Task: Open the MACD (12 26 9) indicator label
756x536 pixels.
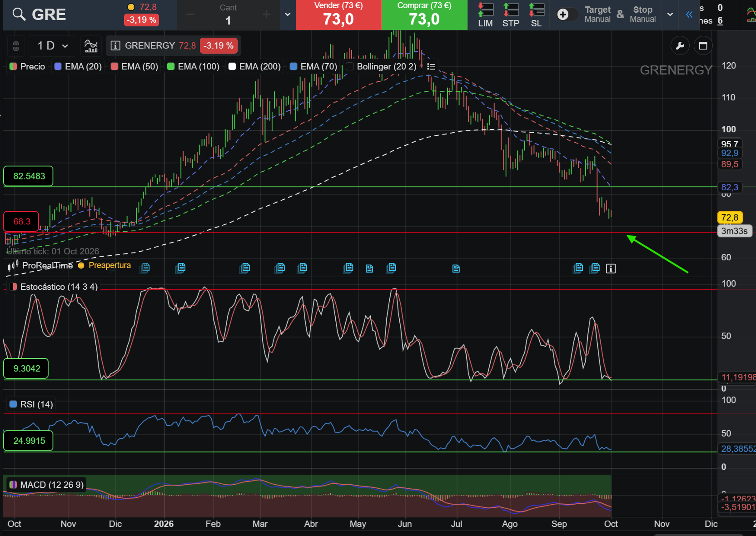Action: point(46,485)
